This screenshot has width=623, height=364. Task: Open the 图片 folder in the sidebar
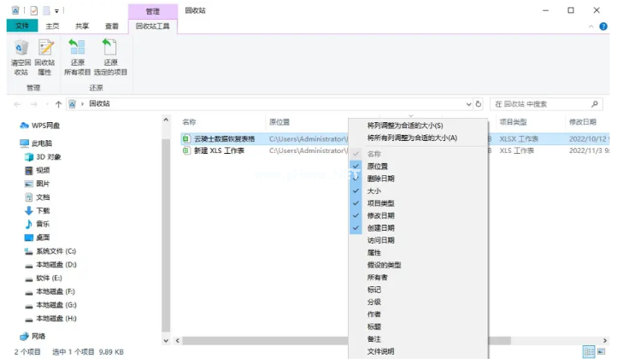[38, 184]
